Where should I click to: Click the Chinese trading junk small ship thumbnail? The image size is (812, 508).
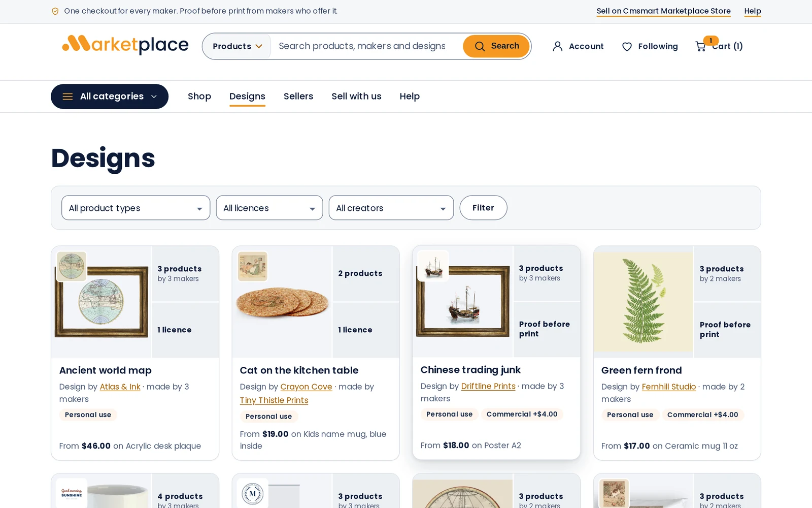click(x=433, y=266)
